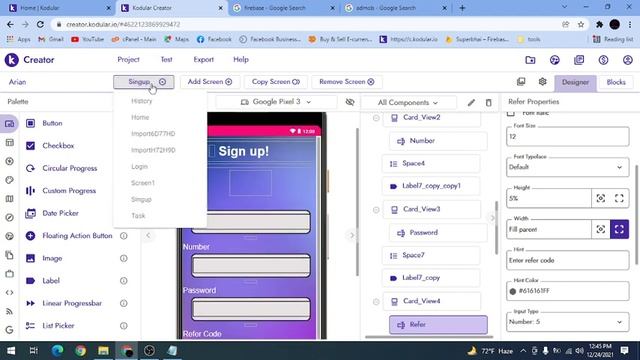Open the Export menu
This screenshot has width=640, height=360.
(204, 60)
